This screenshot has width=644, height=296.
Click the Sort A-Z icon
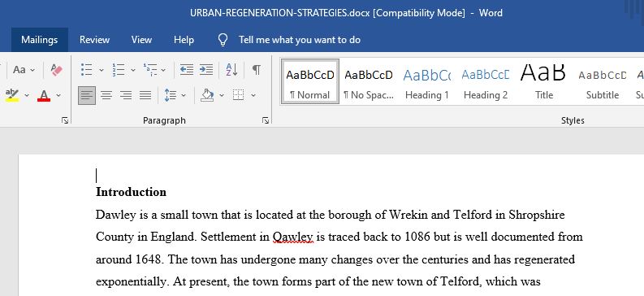(x=231, y=70)
